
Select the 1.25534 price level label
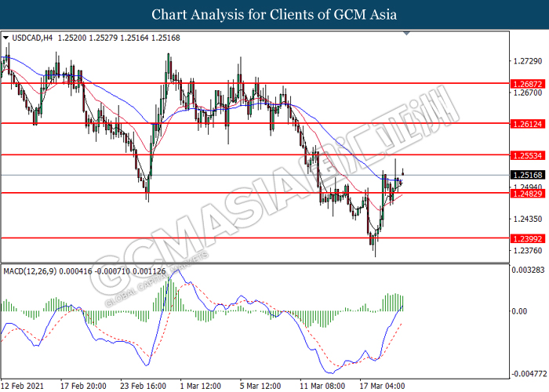tap(528, 155)
